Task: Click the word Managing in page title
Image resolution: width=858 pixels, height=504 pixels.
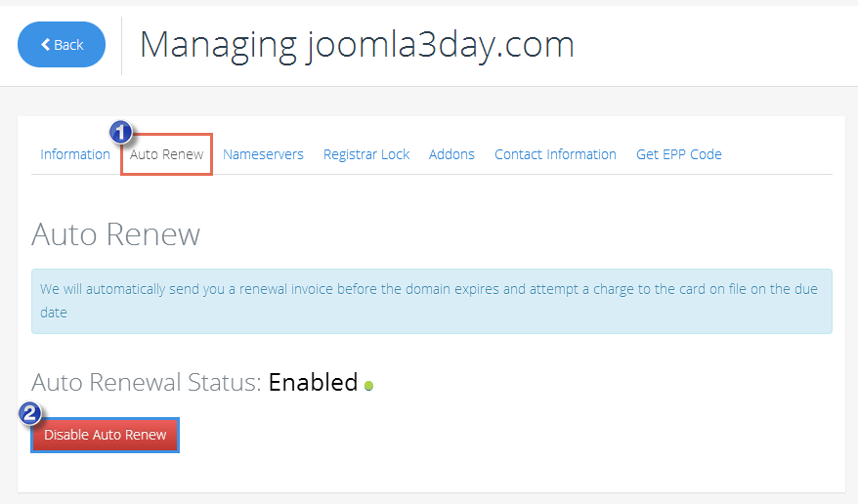Action: click(218, 45)
